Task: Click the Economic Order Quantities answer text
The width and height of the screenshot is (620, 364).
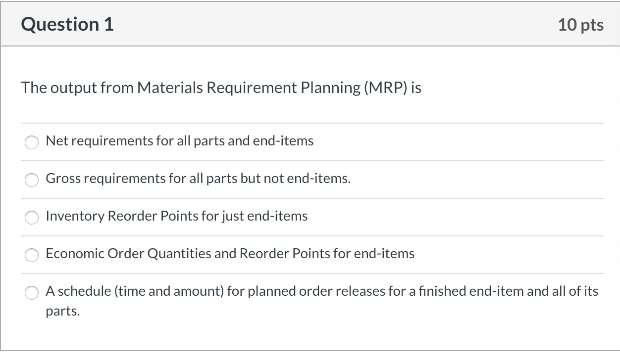Action: tap(230, 254)
